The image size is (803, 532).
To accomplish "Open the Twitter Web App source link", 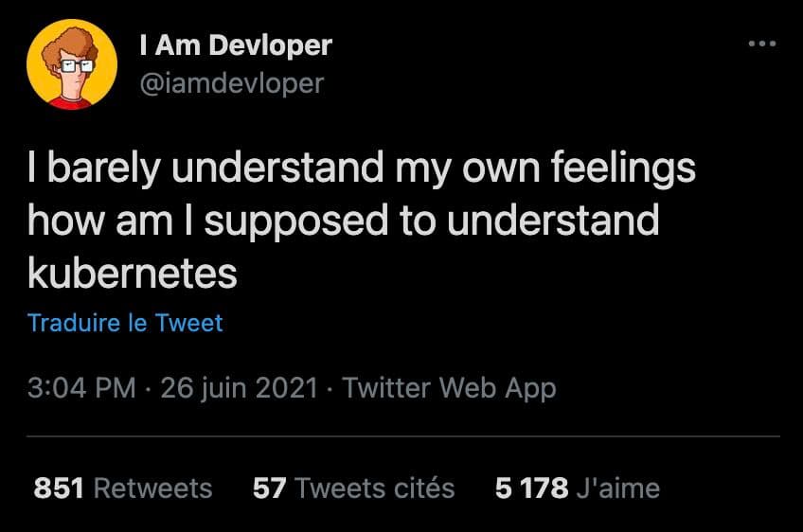I will [449, 388].
